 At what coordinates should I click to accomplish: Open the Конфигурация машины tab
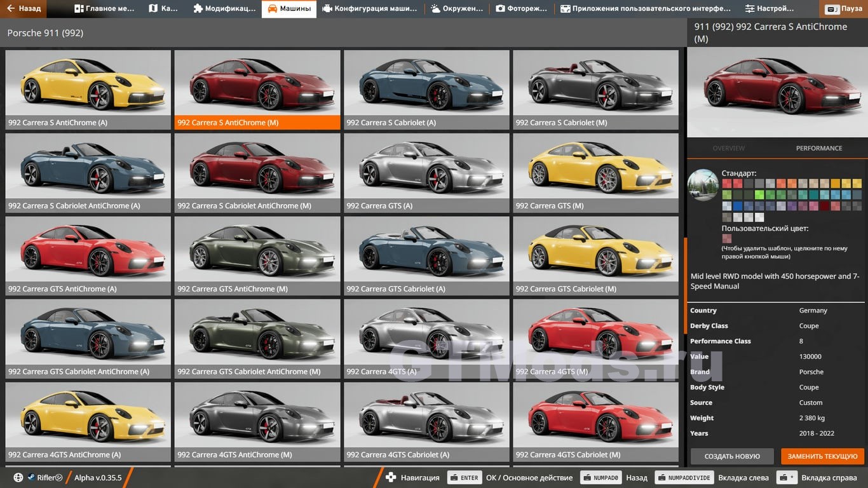tap(370, 9)
